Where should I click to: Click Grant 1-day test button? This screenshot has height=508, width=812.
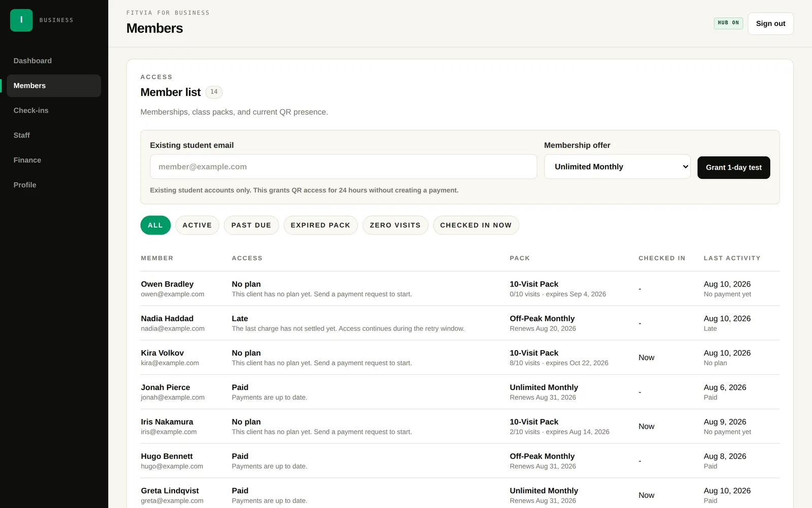pyautogui.click(x=733, y=168)
